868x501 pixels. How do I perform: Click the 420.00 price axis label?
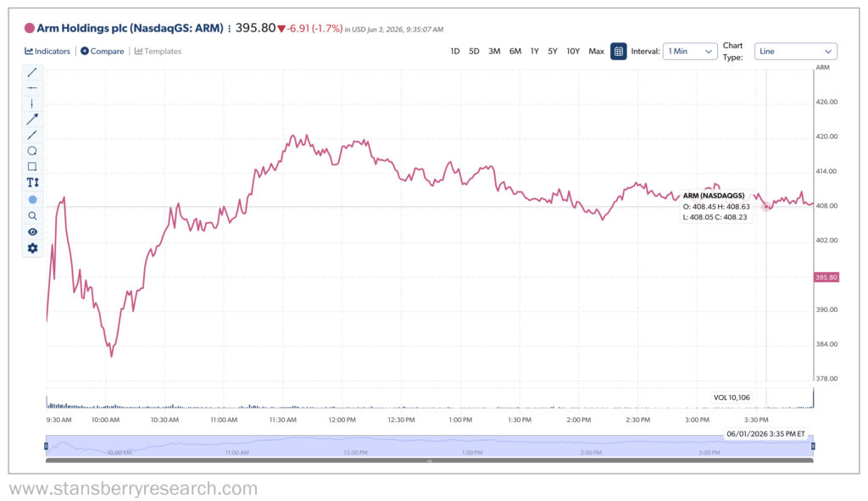click(826, 136)
